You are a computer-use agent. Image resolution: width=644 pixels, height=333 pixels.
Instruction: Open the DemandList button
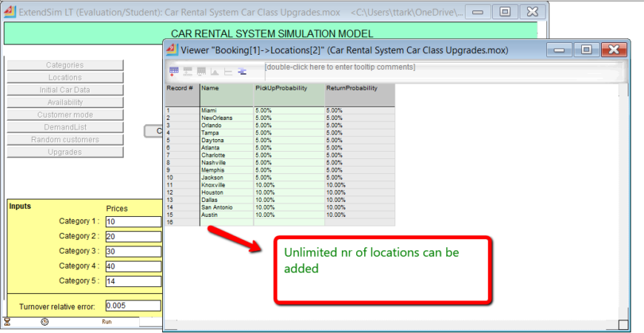tap(65, 127)
